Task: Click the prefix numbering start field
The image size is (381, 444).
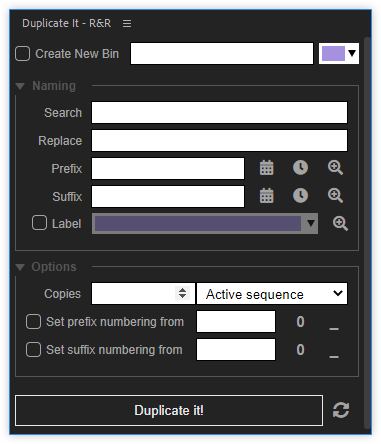Action: (236, 322)
